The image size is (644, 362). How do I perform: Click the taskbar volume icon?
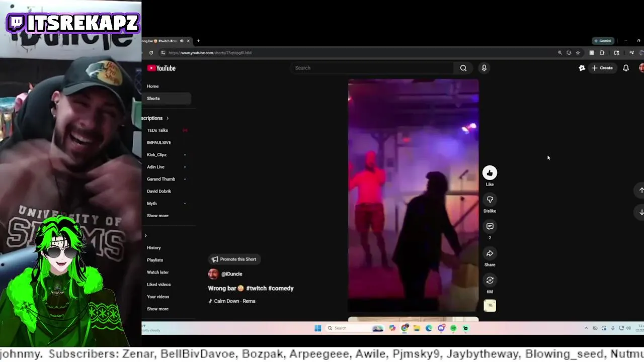(x=628, y=328)
